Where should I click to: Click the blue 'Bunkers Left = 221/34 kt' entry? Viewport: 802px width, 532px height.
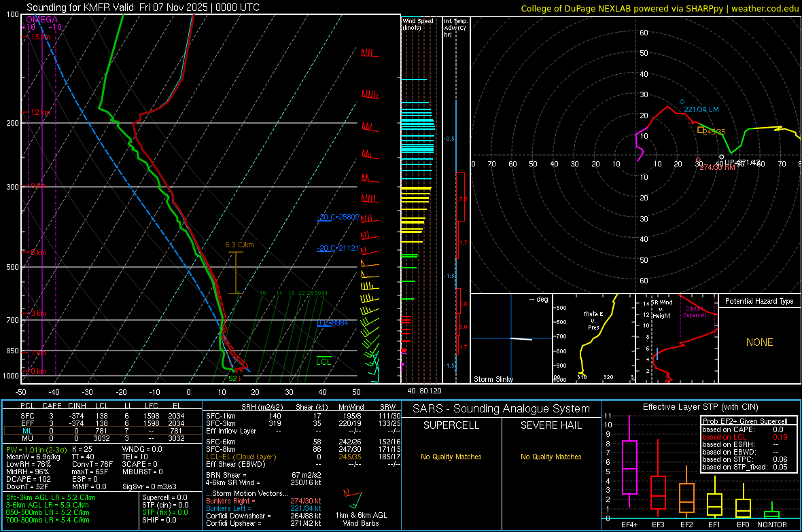[x=264, y=508]
